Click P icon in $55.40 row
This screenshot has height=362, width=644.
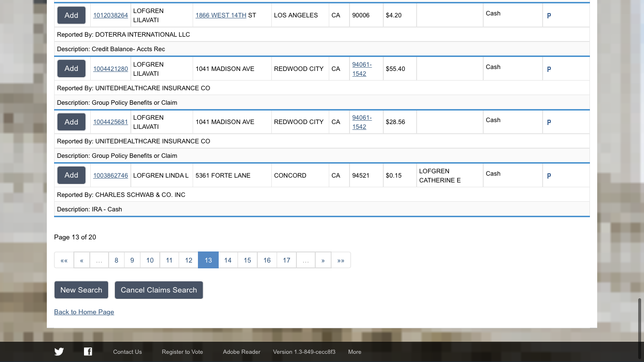549,69
